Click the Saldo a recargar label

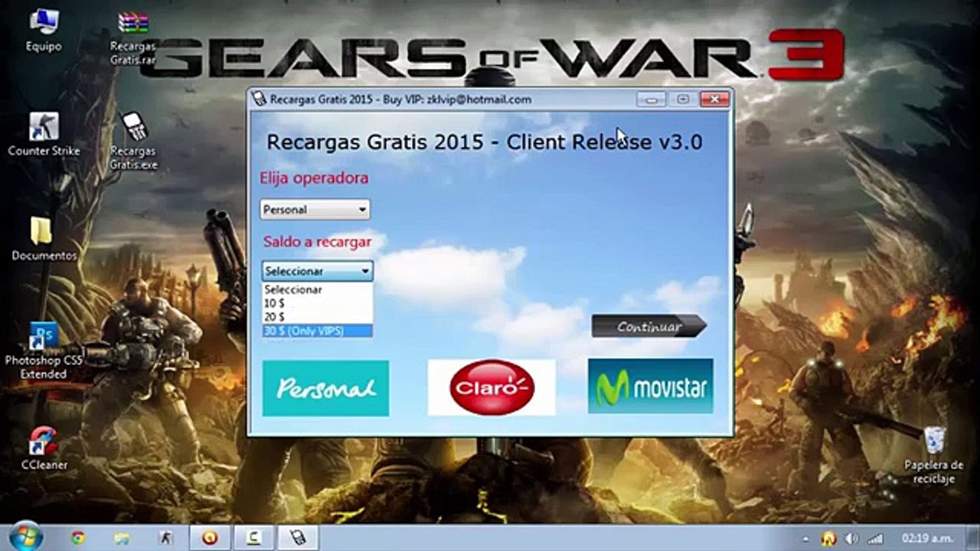318,242
